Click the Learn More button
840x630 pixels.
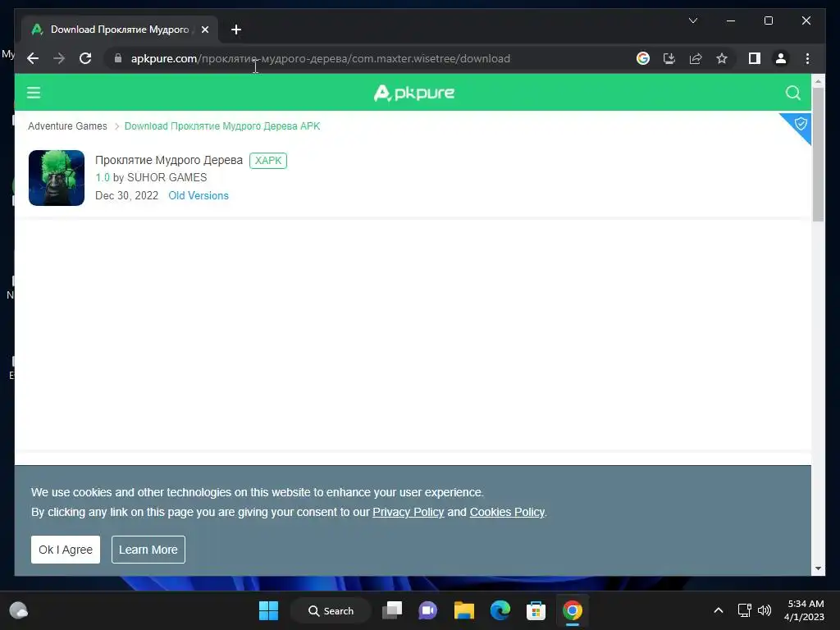coord(148,550)
